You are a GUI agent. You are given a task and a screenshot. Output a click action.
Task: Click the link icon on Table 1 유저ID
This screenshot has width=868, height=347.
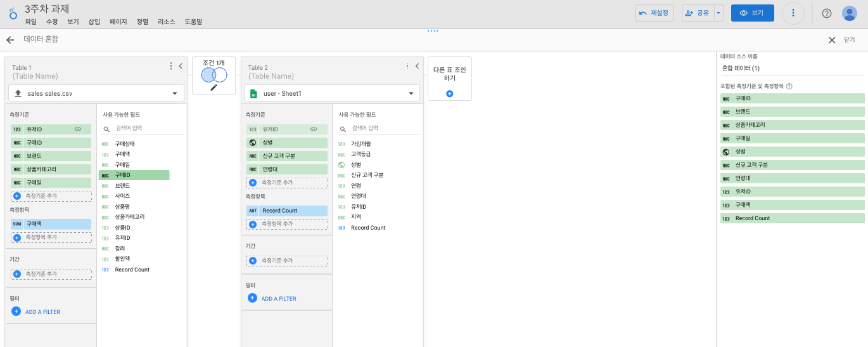point(78,129)
